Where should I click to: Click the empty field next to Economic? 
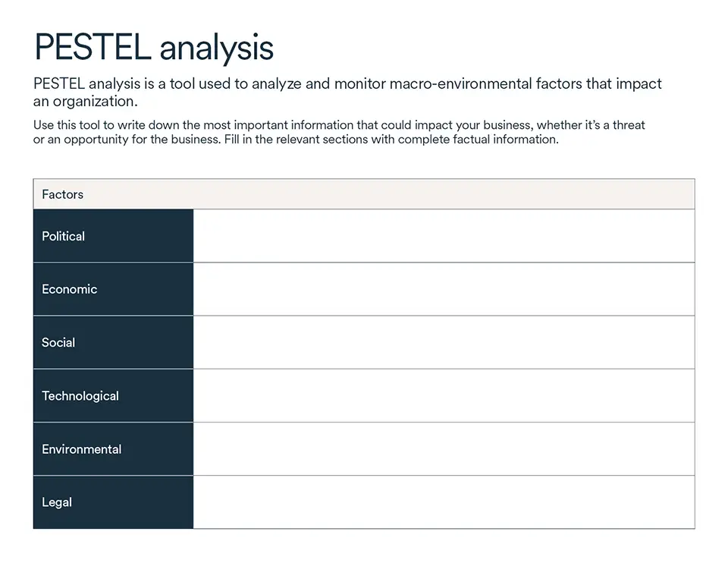444,289
